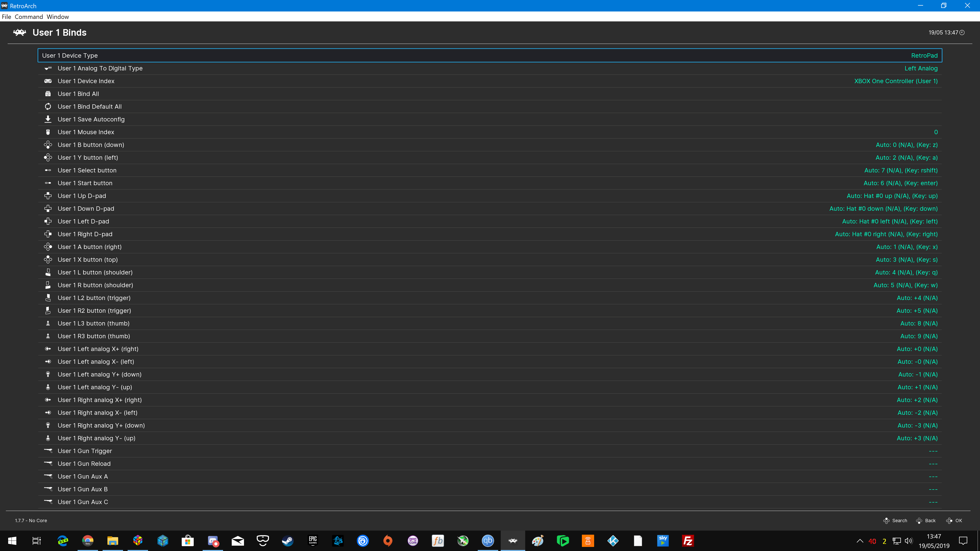Image resolution: width=980 pixels, height=551 pixels.
Task: Click the icon next to User 1 Analog To Digital Type
Action: pos(48,68)
